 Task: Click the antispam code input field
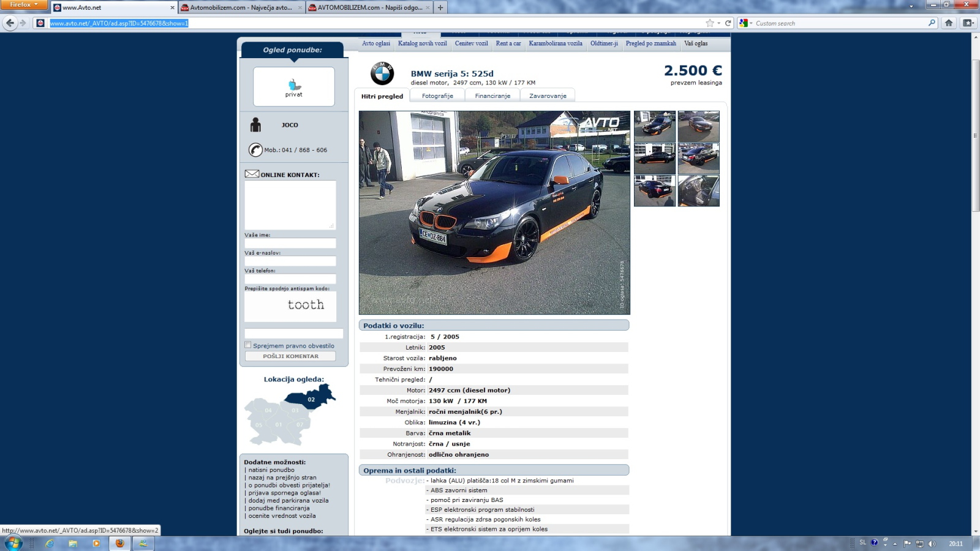pyautogui.click(x=294, y=334)
